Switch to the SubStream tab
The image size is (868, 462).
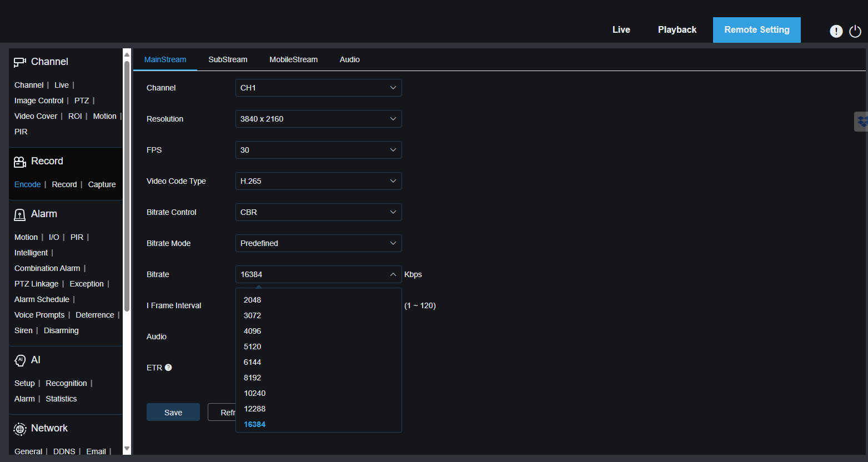tap(228, 59)
